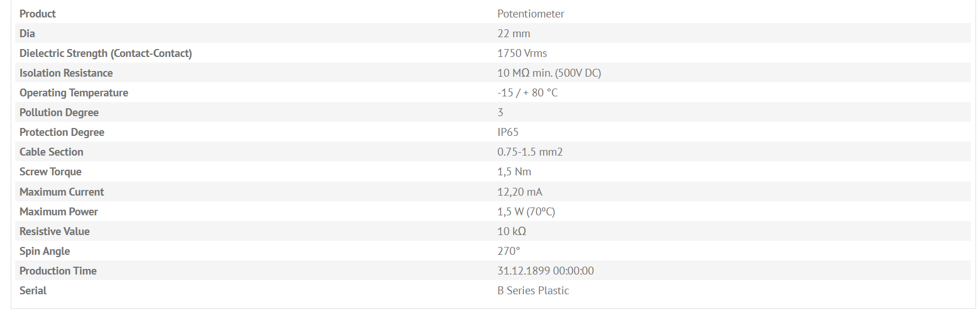Screen dimensions: 980x314
Task: Select the 270° spin angle value
Action: tap(509, 251)
